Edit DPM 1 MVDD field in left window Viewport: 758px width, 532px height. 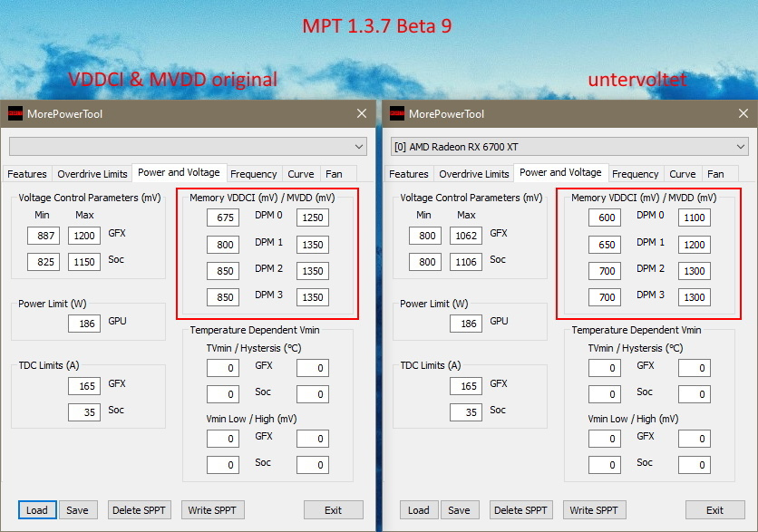click(313, 245)
